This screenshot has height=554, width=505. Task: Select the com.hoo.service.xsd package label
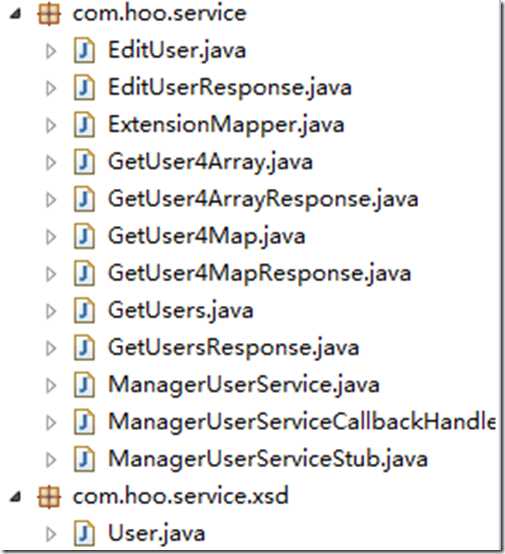click(x=181, y=496)
